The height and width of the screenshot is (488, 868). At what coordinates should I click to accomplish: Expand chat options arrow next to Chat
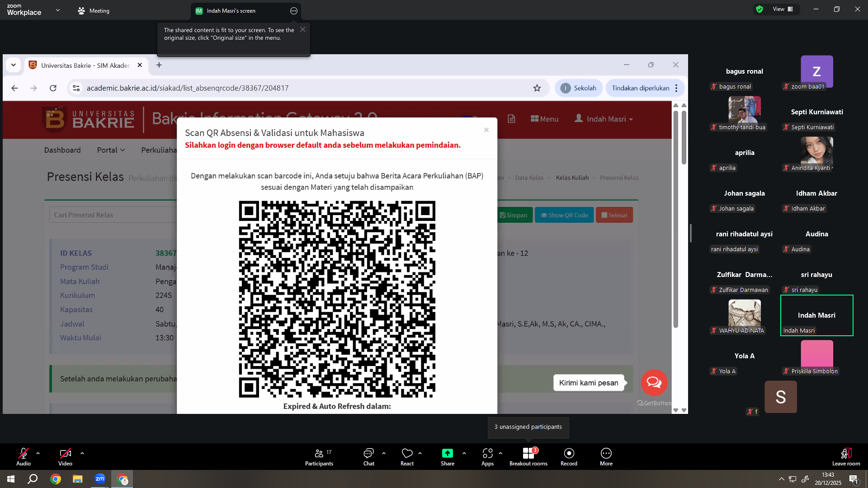point(384,453)
